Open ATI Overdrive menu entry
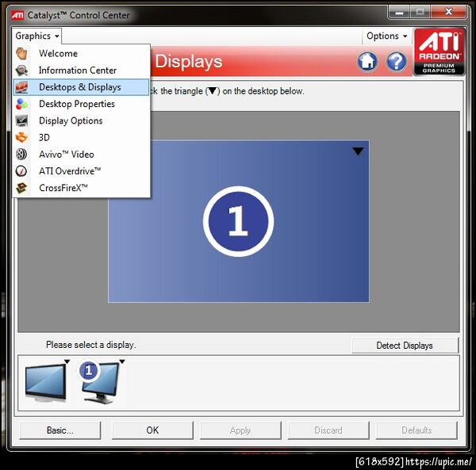Image resolution: width=476 pixels, height=470 pixels. click(x=82, y=171)
